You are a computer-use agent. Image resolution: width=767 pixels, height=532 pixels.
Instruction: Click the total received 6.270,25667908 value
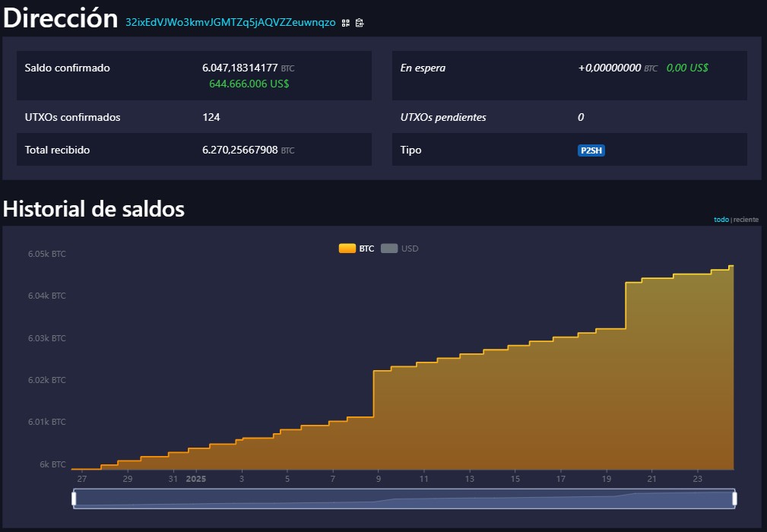point(240,150)
